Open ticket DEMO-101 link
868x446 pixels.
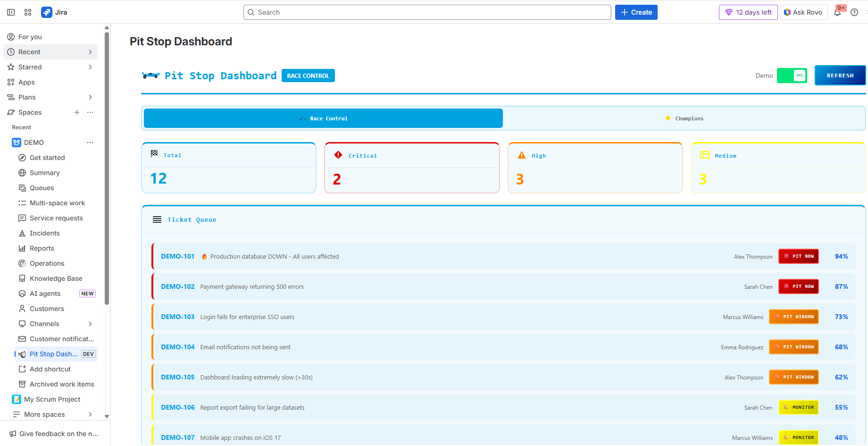(x=178, y=256)
